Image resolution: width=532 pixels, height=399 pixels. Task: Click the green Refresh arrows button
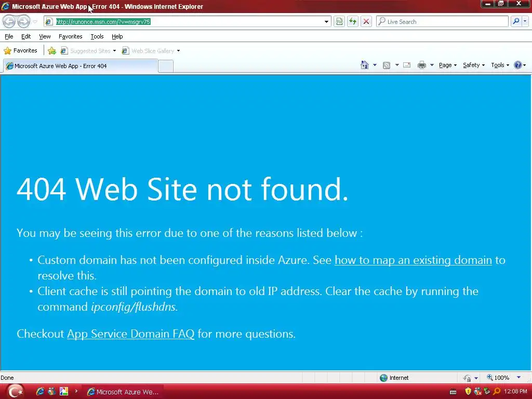(x=353, y=22)
